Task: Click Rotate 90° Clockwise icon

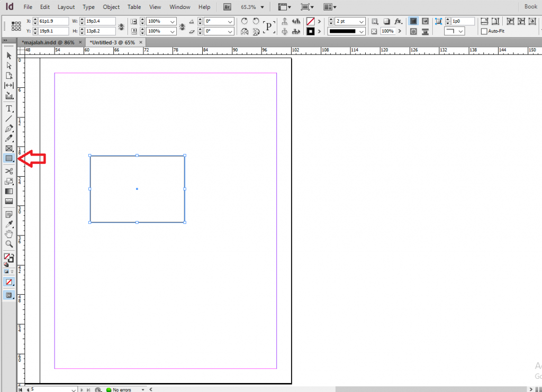Action: (245, 21)
